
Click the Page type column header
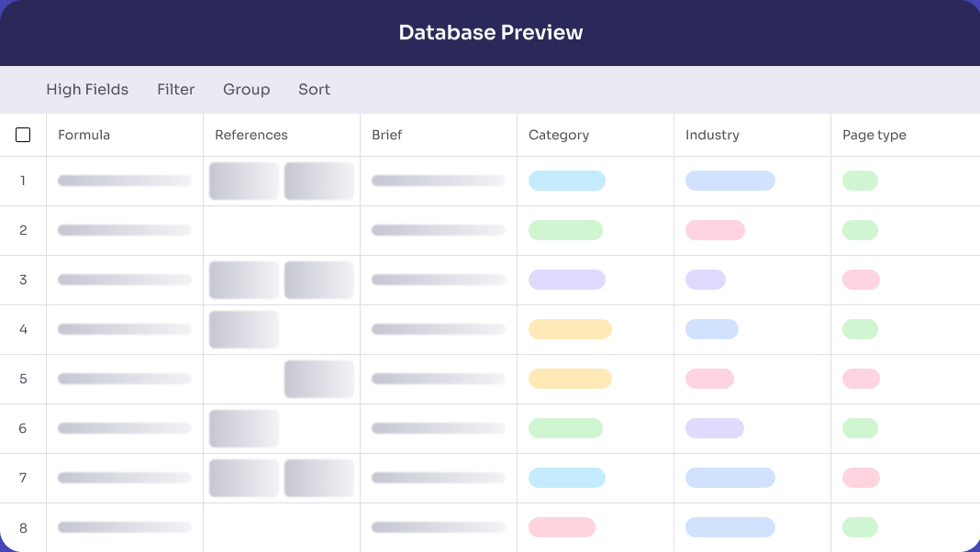pos(874,135)
